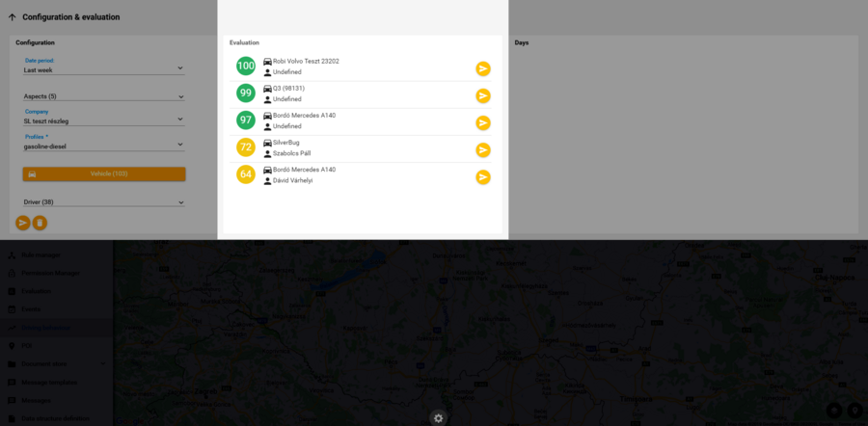Image resolution: width=868 pixels, height=426 pixels.
Task: Expand the Driver (38) dropdown
Action: click(103, 202)
